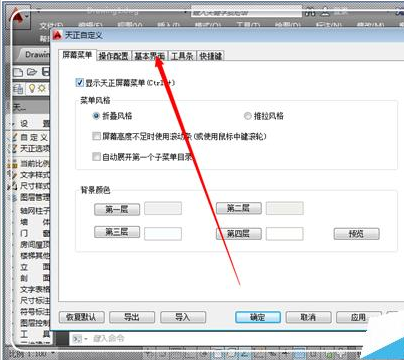Viewport: 404px width, 360px height.
Task: Expand the 楼梯其他 menu group
Action: (34, 256)
